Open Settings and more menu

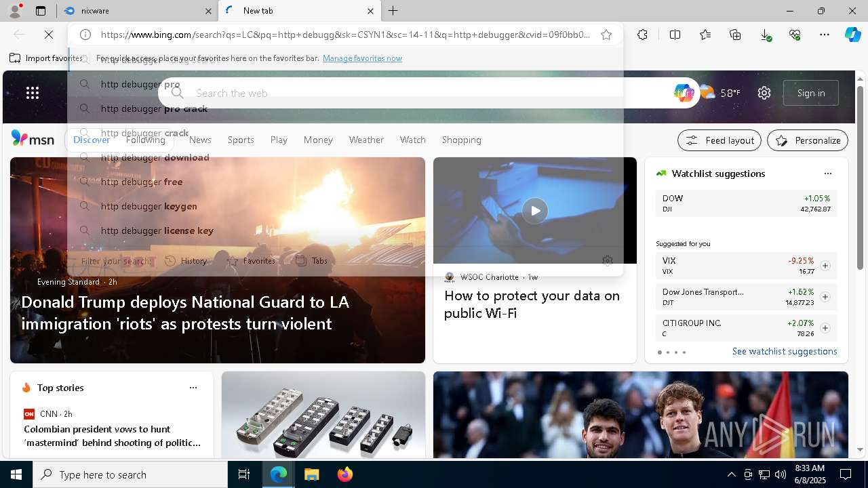tap(825, 35)
